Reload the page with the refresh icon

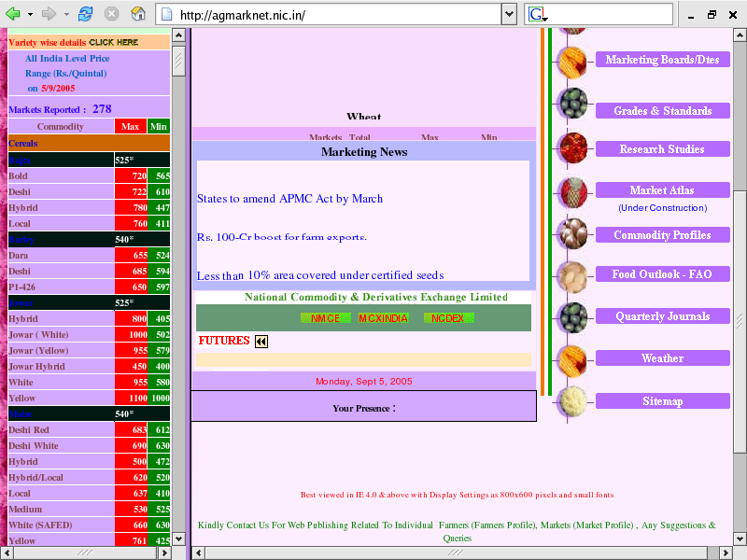coord(86,14)
